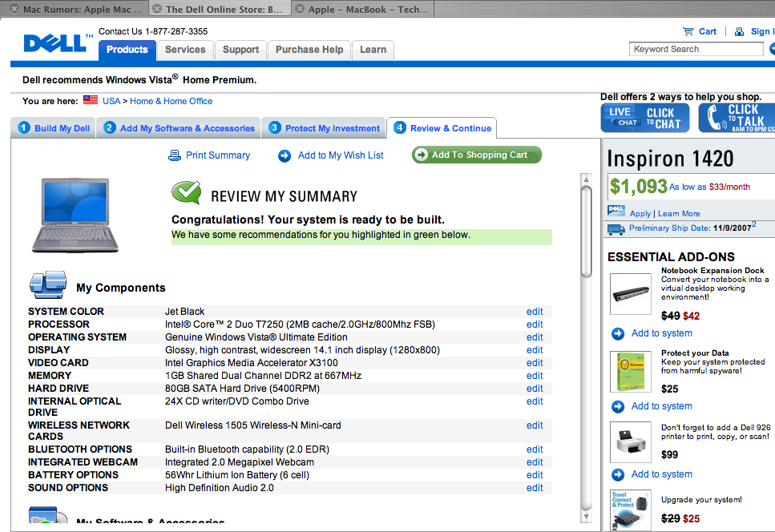Viewport: 775px width, 532px height.
Task: Open the shopping cart icon in header
Action: 688,31
